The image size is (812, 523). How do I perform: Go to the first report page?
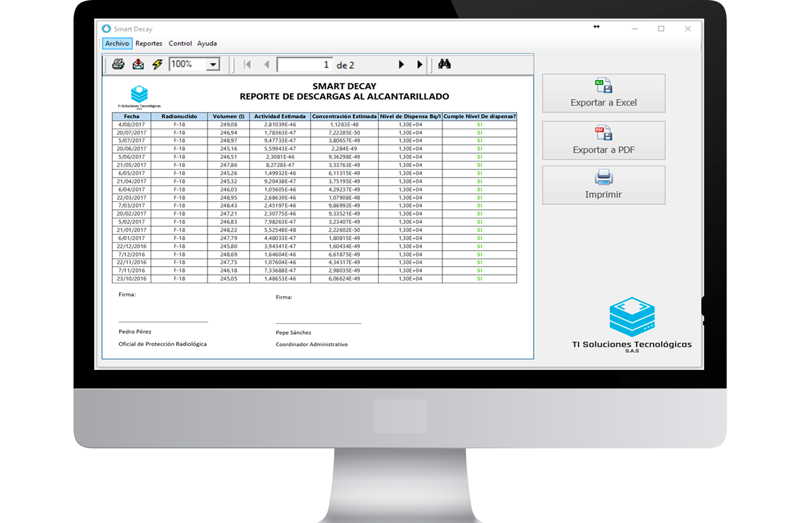(x=247, y=64)
